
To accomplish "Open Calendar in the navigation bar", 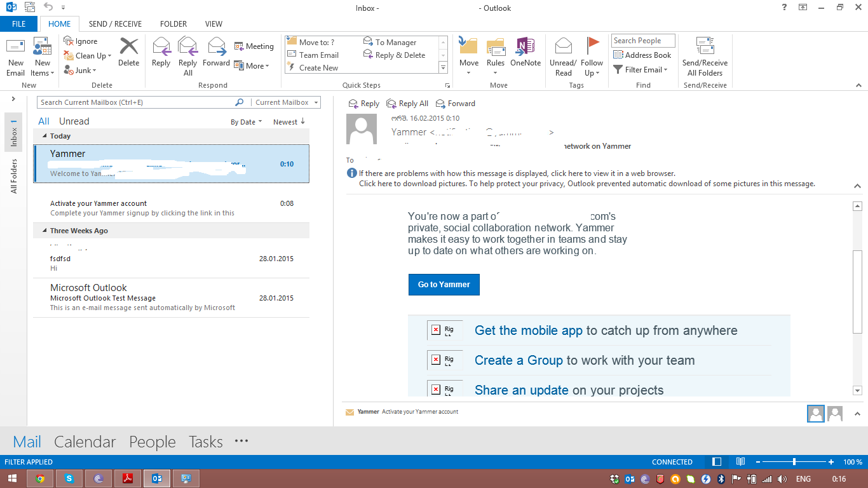I will (x=85, y=442).
